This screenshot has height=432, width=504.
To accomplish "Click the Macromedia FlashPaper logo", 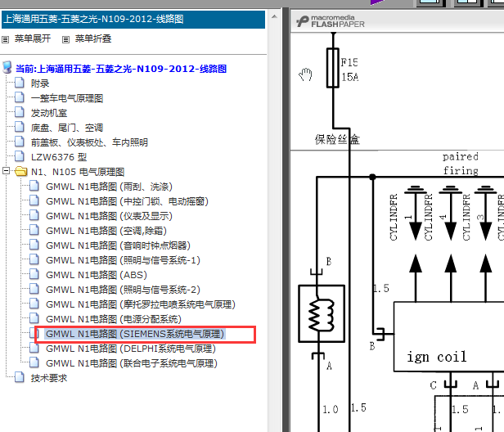I will coord(331,21).
